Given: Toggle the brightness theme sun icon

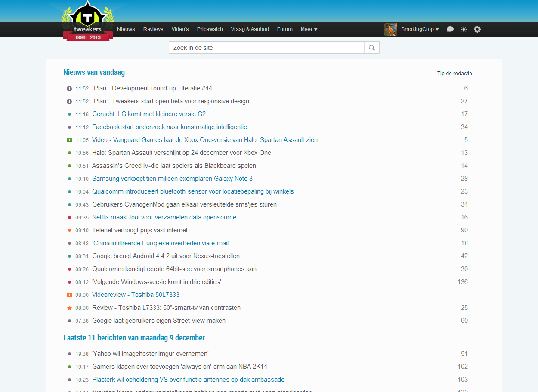Looking at the screenshot, I should coord(464,29).
